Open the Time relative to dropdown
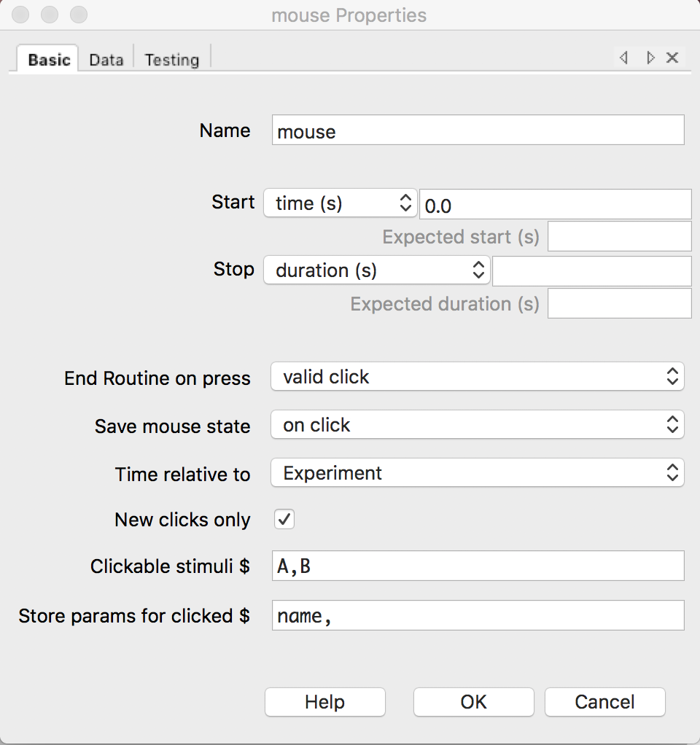700x745 pixels. [477, 472]
